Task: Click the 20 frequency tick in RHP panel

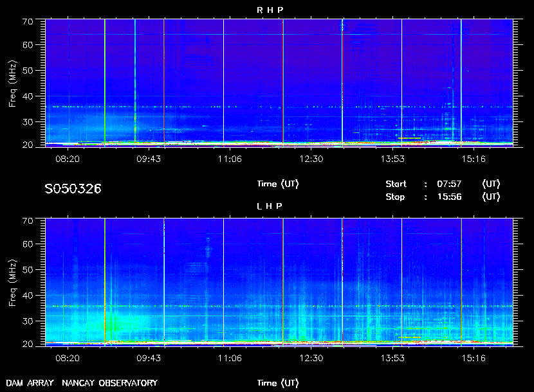Action: click(28, 145)
